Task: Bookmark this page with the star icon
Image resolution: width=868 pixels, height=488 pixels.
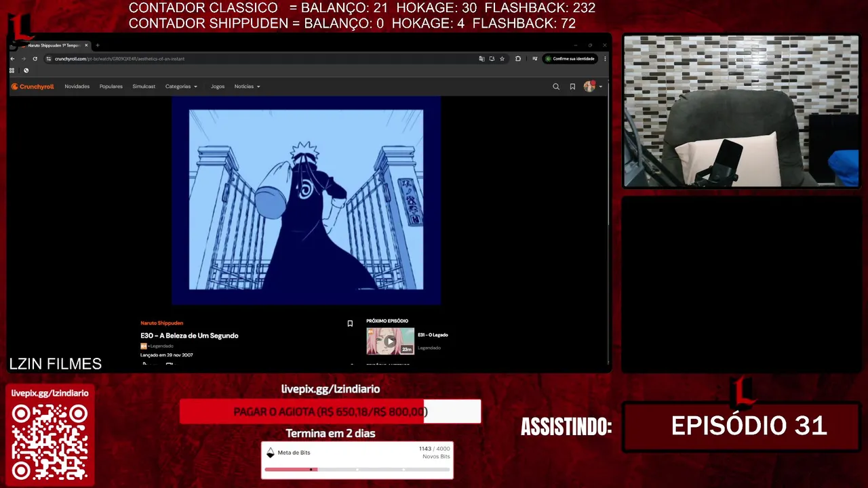Action: click(x=502, y=59)
